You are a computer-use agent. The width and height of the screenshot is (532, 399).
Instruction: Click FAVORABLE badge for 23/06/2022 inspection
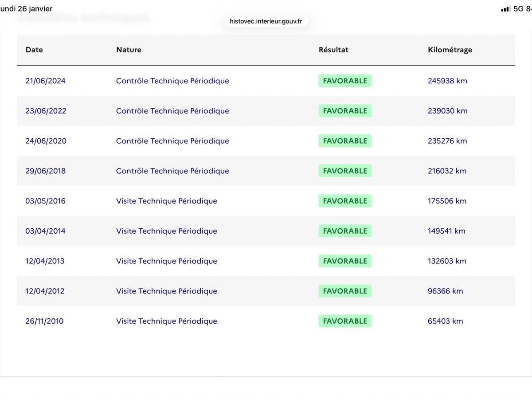[345, 111]
